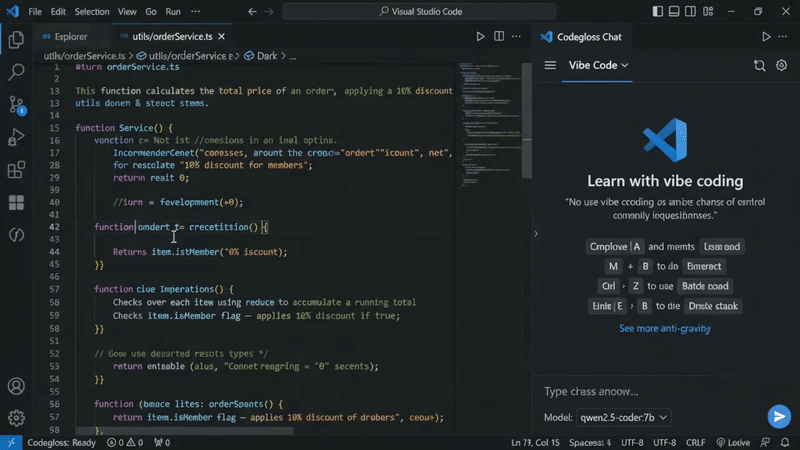Open the notifications bell
The height and width of the screenshot is (450, 800).
[x=785, y=442]
